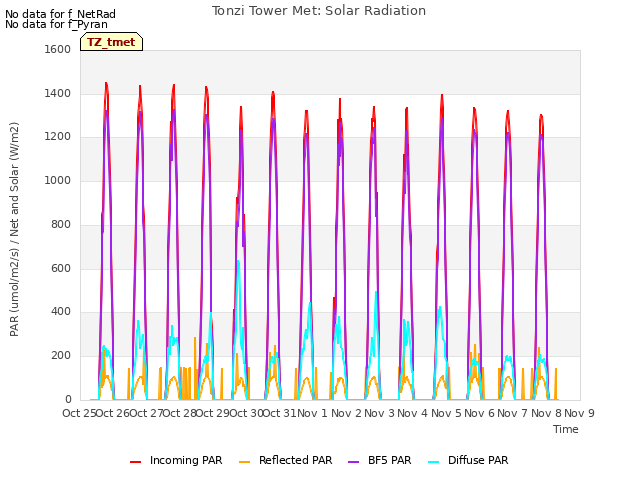Click the purple BF5 PAR legend swatch
The height and width of the screenshot is (480, 640).
[353, 462]
